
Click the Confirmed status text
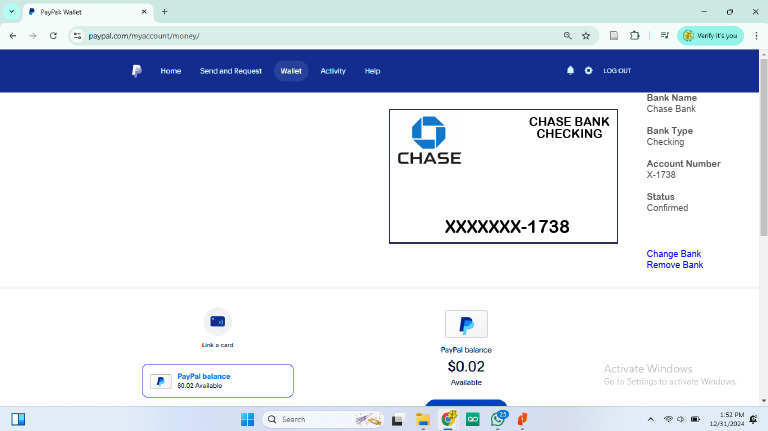(x=667, y=208)
